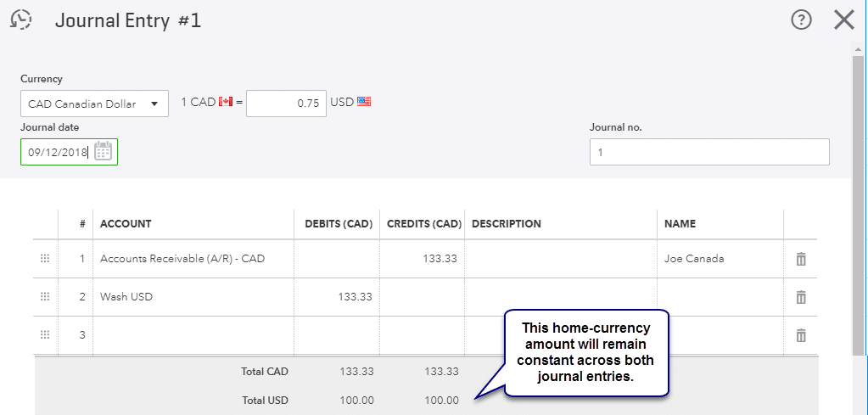The image size is (868, 415).
Task: Expand the CAD Canadian Dollar currency dropdown
Action: point(93,104)
